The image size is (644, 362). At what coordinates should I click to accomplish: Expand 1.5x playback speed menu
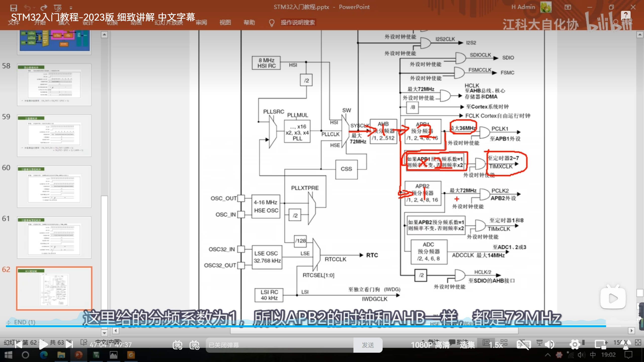coord(496,345)
